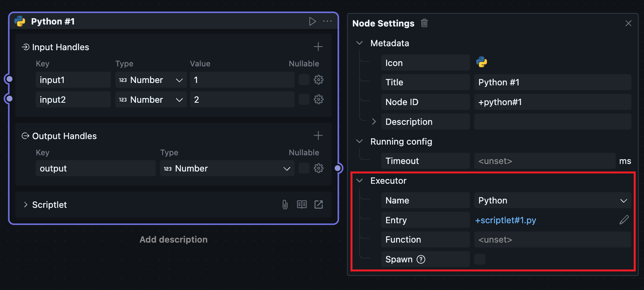Toggle Nullable checkbox for input1
644x290 pixels.
click(304, 80)
